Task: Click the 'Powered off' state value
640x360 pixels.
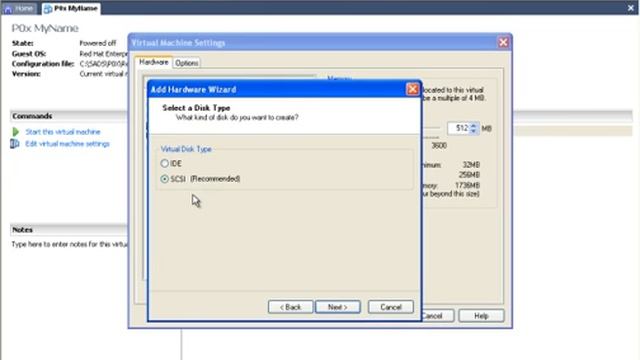Action: pos(98,43)
